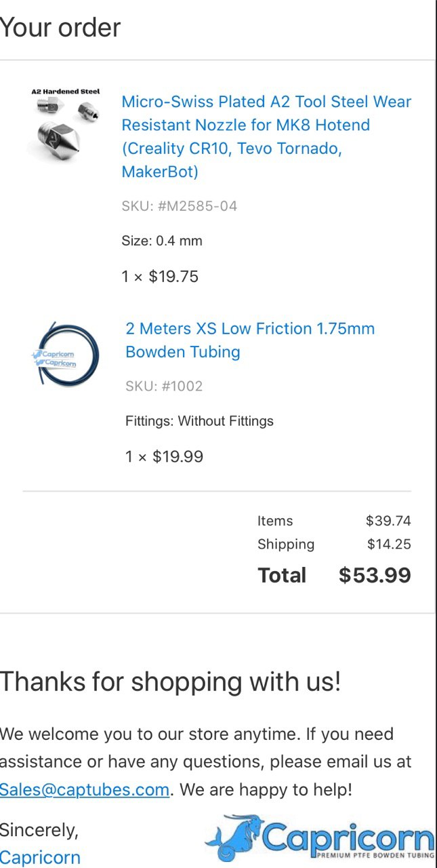437x868 pixels.
Task: Click the Your order heading
Action: click(60, 28)
